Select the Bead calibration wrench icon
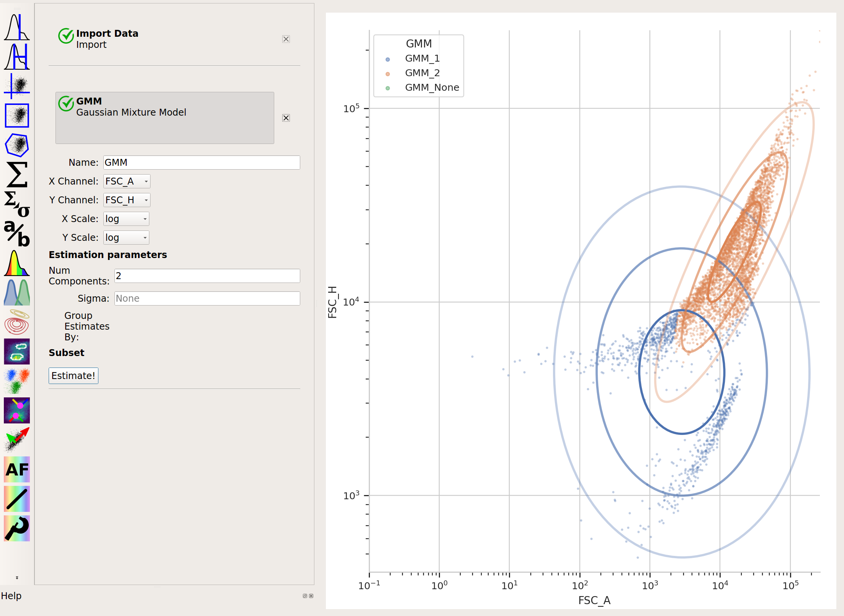The width and height of the screenshot is (844, 616). pyautogui.click(x=17, y=528)
